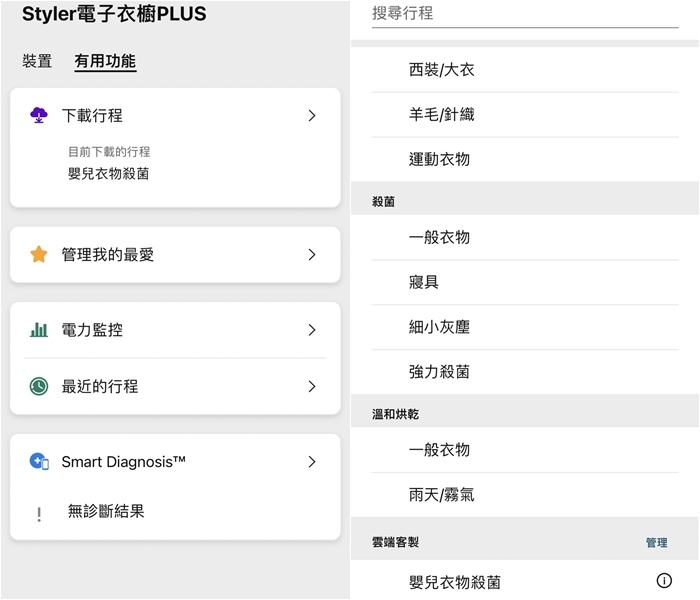Open Smart Diagnosis via its chevron
700x600 pixels.
tap(312, 462)
